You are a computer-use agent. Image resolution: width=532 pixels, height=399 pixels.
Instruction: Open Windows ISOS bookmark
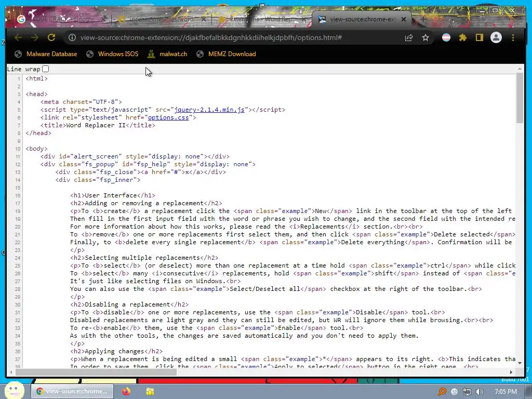pyautogui.click(x=112, y=54)
